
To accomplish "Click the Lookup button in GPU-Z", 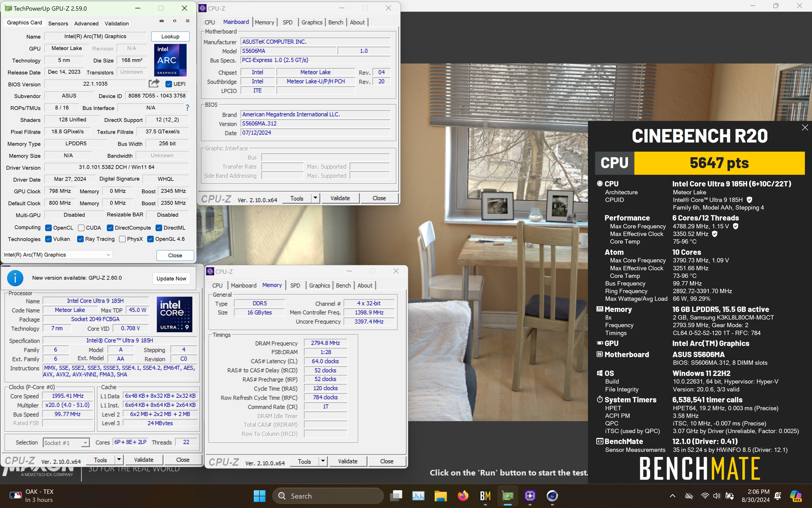I will pos(170,36).
